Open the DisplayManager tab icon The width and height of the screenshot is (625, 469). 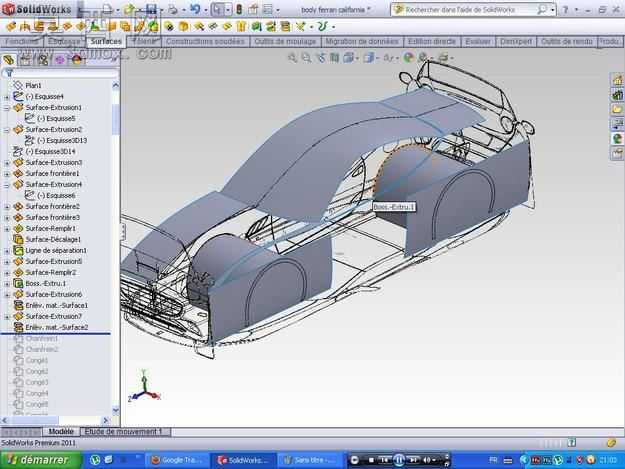tap(77, 60)
